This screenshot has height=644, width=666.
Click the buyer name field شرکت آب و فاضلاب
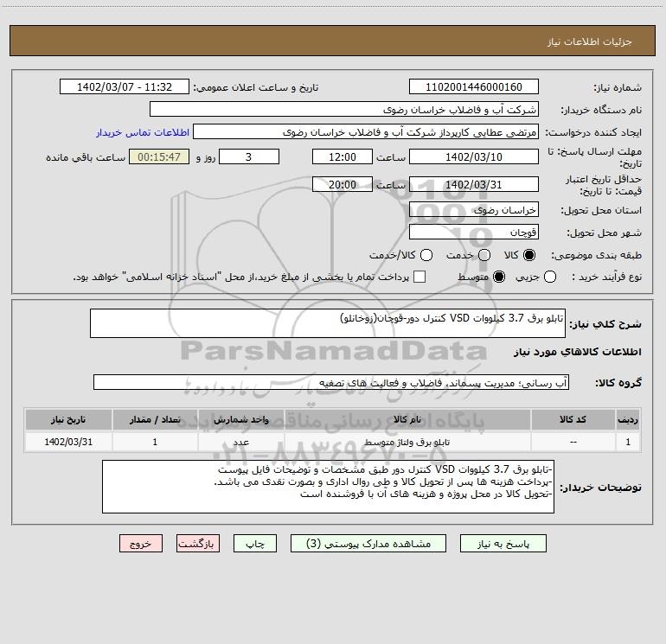[344, 109]
